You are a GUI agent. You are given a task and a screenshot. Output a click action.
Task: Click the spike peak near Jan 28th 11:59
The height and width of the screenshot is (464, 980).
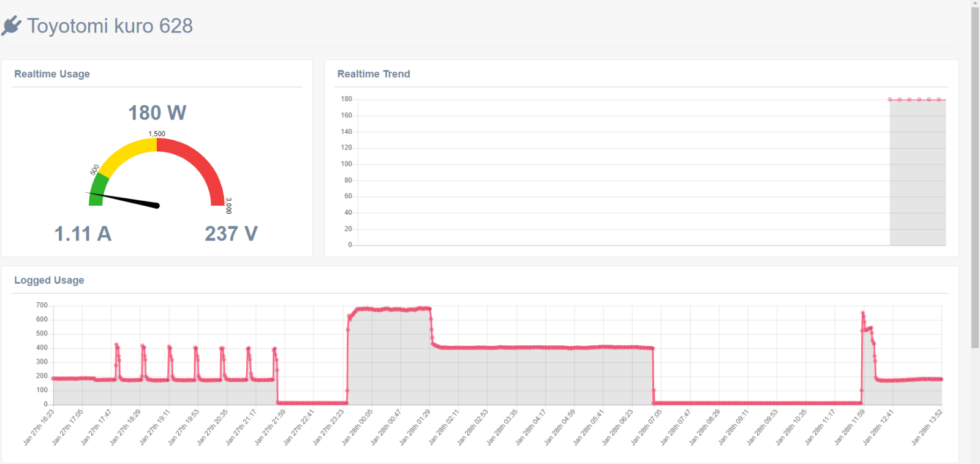863,313
